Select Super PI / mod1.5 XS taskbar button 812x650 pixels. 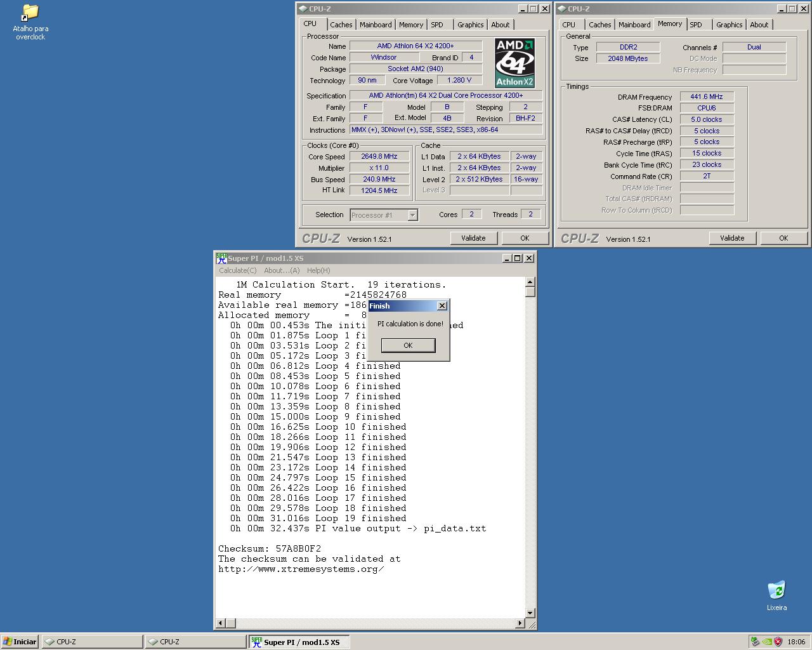tap(298, 642)
